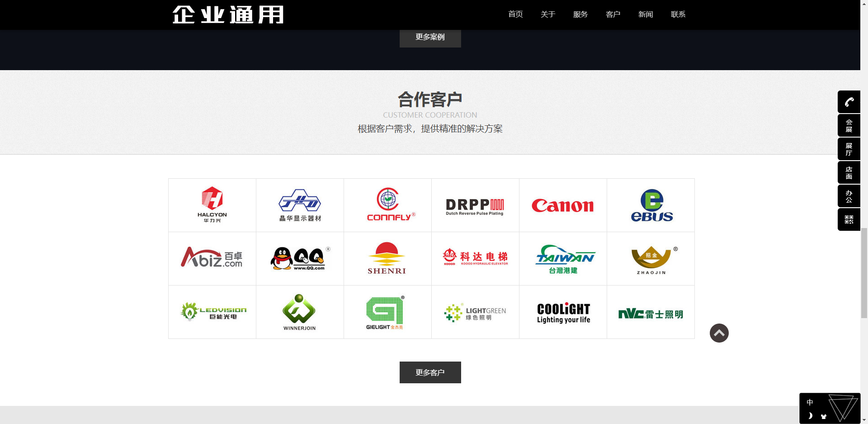The height and width of the screenshot is (424, 868).
Task: Open the 关于 menu item
Action: tap(548, 14)
